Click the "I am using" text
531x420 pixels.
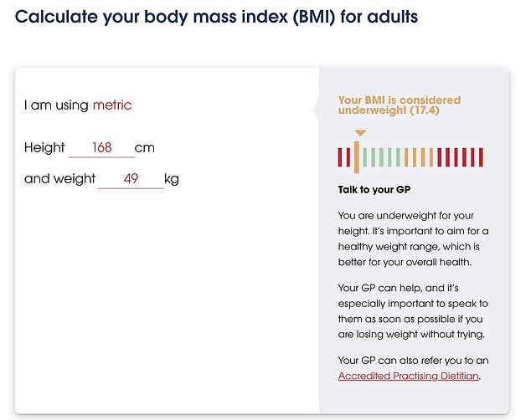56,105
